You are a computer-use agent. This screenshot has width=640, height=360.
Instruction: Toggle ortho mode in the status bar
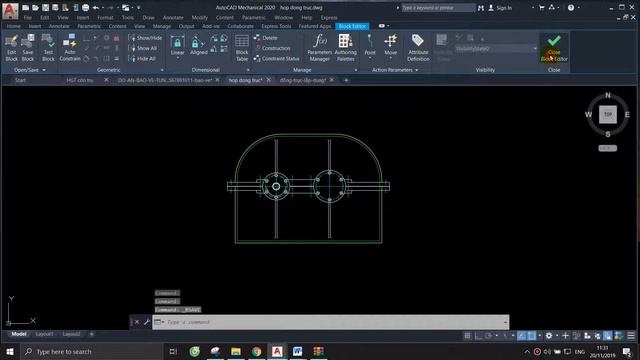pos(478,336)
